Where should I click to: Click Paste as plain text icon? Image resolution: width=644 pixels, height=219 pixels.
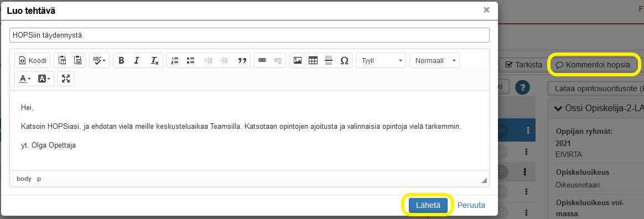pyautogui.click(x=62, y=60)
